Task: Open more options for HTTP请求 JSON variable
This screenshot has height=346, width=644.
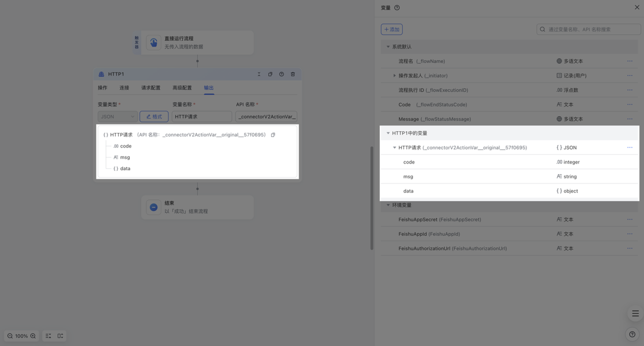Action: point(630,148)
